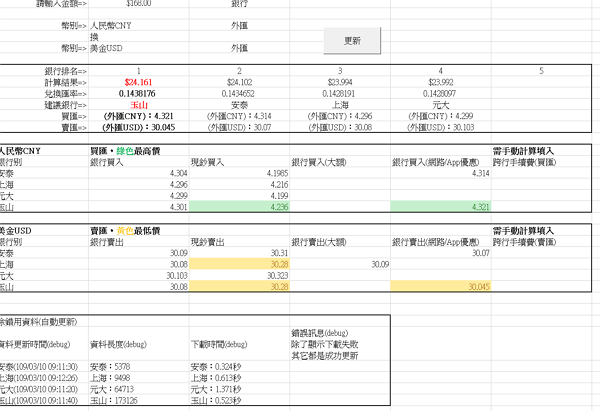
Task: Select the $23.992 result under rank 4
Action: click(440, 82)
